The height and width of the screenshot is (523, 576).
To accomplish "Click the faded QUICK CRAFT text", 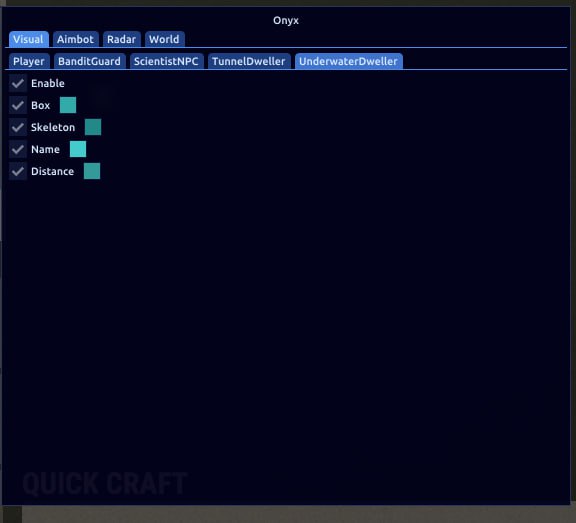I will click(x=105, y=483).
